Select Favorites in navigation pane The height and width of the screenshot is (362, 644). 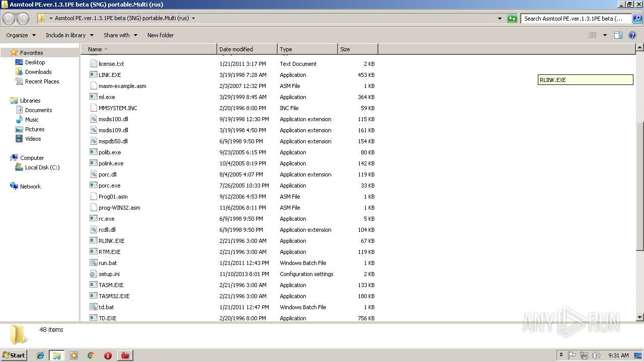coord(31,53)
